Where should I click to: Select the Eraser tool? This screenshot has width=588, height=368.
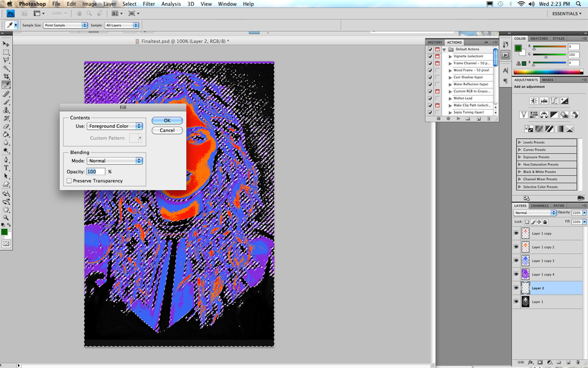[6, 126]
